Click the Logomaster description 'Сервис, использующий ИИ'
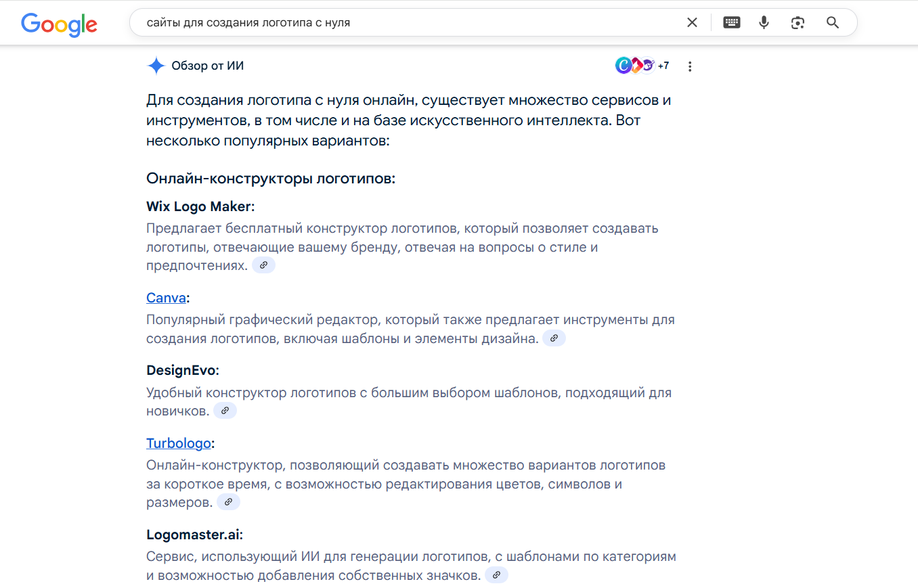 tap(411, 566)
